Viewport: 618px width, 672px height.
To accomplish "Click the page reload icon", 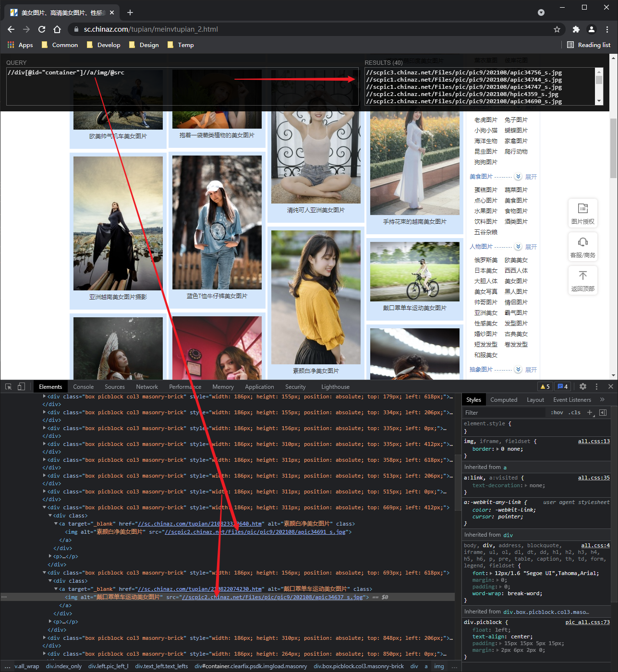I will [x=41, y=29].
